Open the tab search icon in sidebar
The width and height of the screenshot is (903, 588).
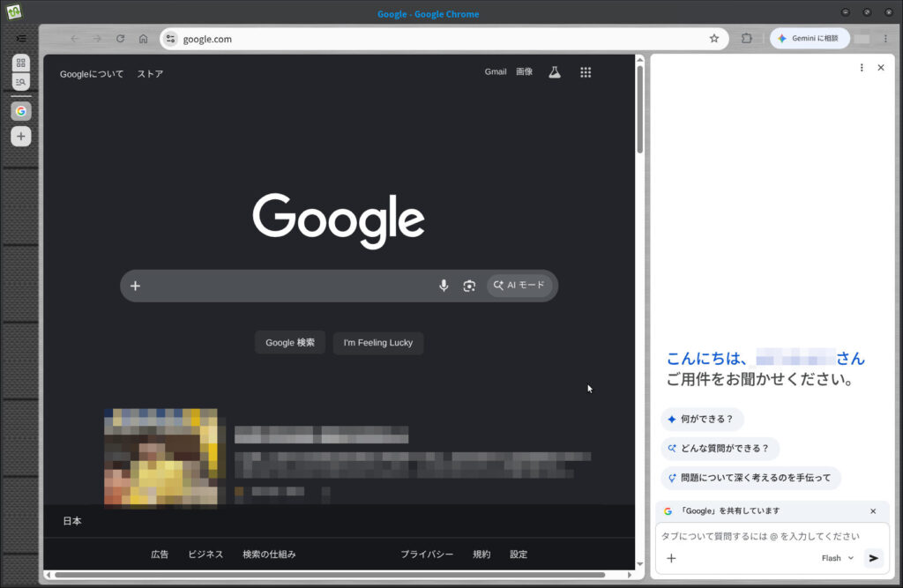(21, 82)
